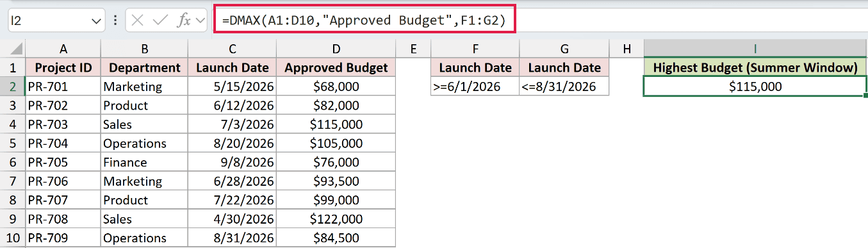Viewport: 868px width, 248px height.
Task: Select cell PR-705
Action: [63, 162]
